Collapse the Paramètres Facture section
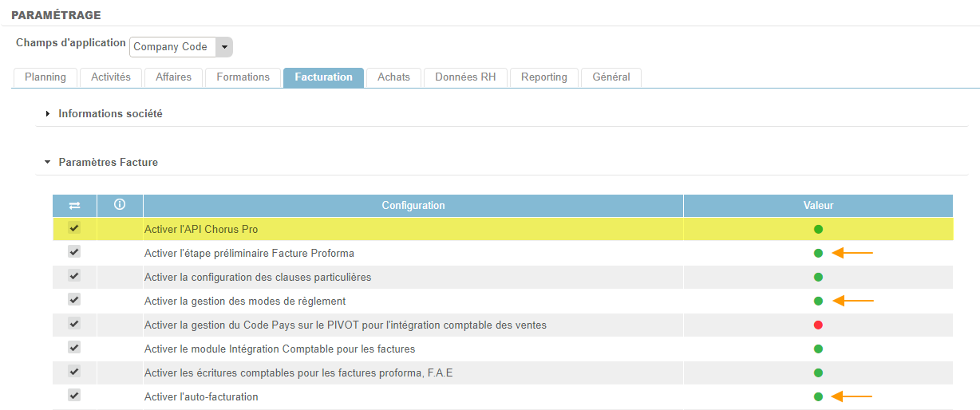The image size is (980, 410). pos(108,162)
